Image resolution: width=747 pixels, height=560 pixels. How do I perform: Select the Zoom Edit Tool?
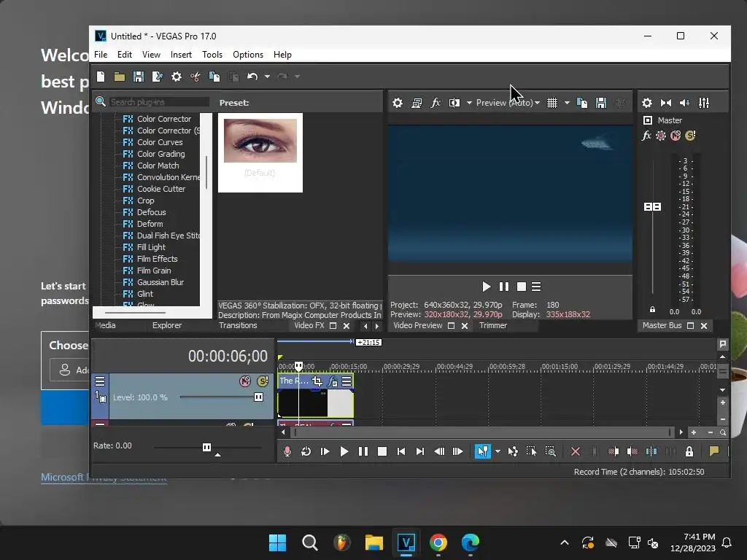(550, 451)
